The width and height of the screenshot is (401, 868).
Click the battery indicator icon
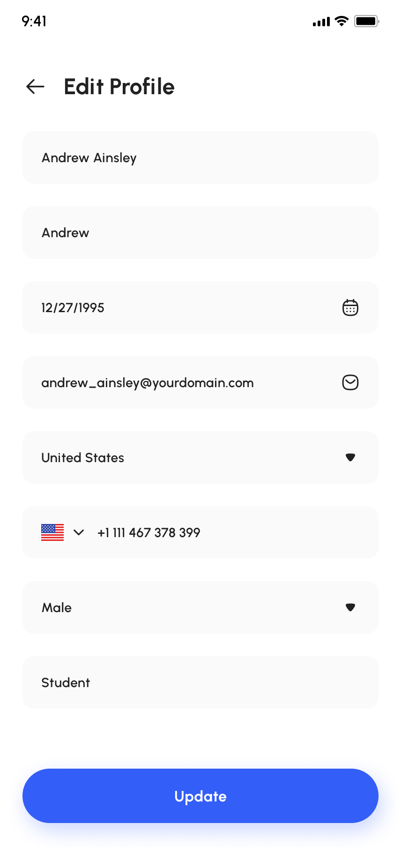pyautogui.click(x=366, y=21)
